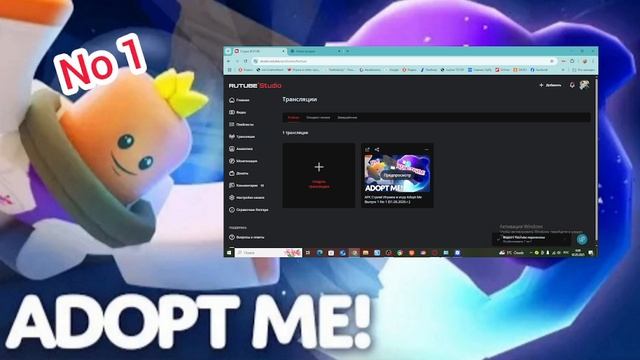Open the Донаты sidebar item

(x=239, y=173)
